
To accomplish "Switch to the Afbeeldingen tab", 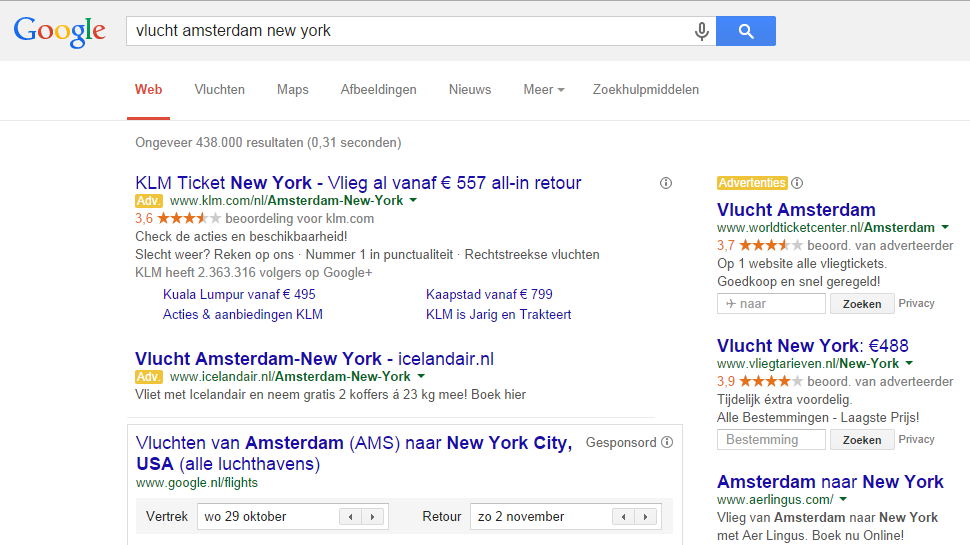I will 379,90.
